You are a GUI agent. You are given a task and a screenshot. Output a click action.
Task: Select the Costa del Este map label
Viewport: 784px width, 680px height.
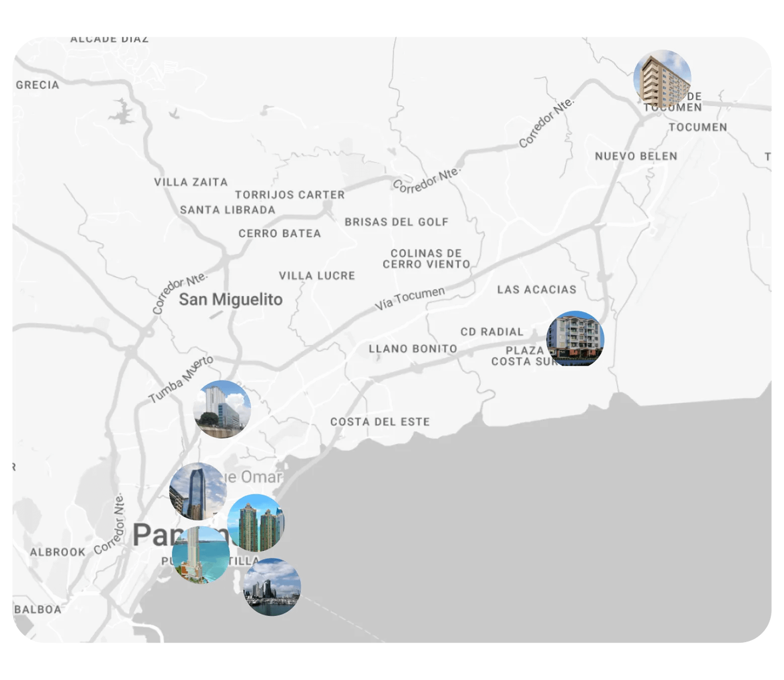coord(380,422)
